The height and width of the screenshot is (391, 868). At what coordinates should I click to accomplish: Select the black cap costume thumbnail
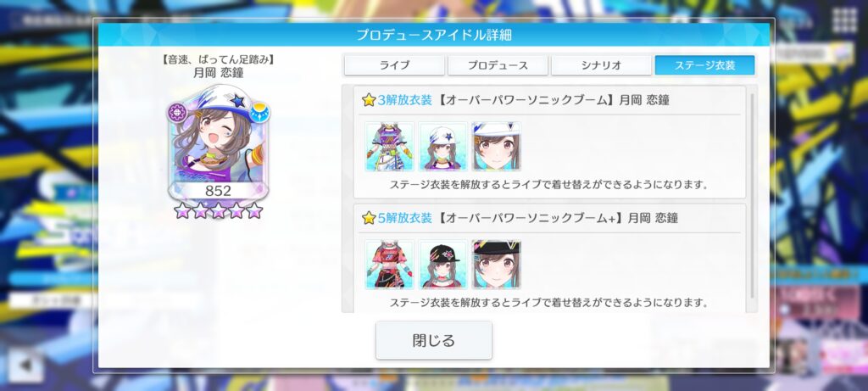(x=442, y=265)
